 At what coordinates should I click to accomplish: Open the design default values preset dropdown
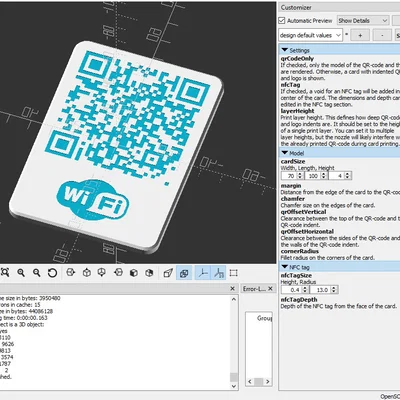[310, 35]
